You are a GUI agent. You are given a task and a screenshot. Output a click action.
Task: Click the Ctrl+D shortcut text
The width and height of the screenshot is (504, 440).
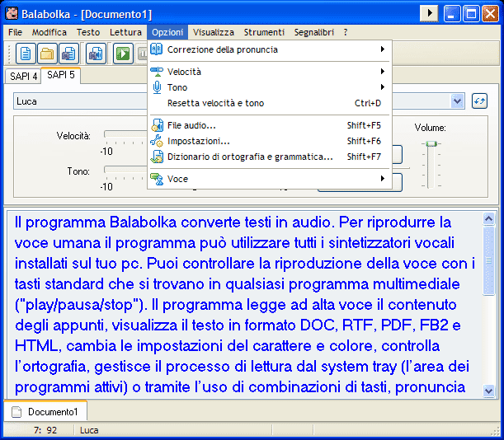(368, 103)
